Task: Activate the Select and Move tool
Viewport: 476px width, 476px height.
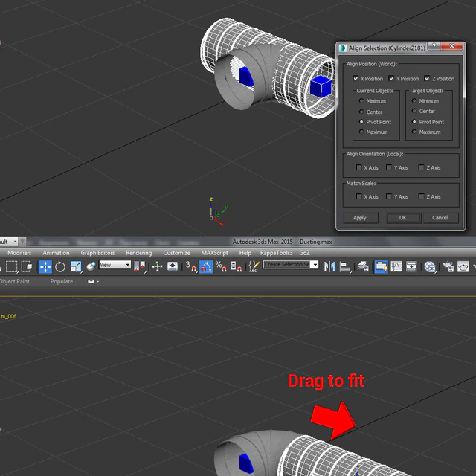Action: (x=45, y=267)
